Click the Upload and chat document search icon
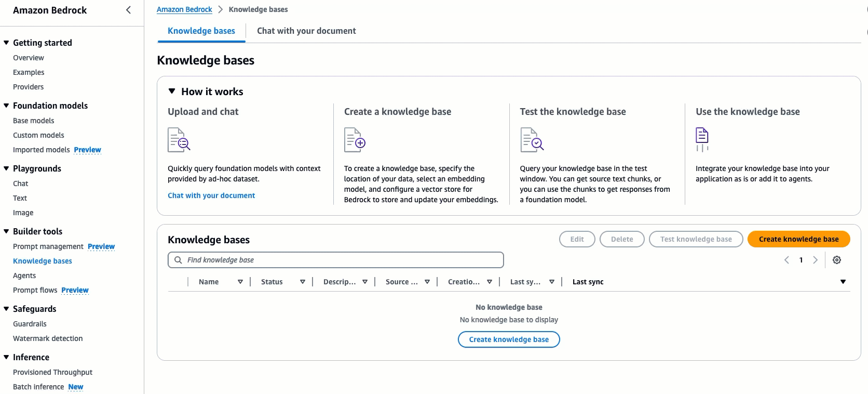 (179, 140)
